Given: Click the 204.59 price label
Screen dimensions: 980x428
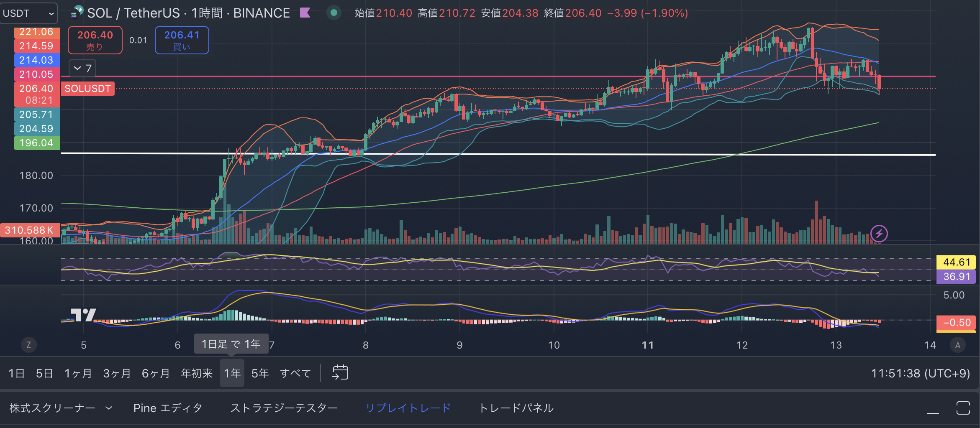Looking at the screenshot, I should 37,129.
